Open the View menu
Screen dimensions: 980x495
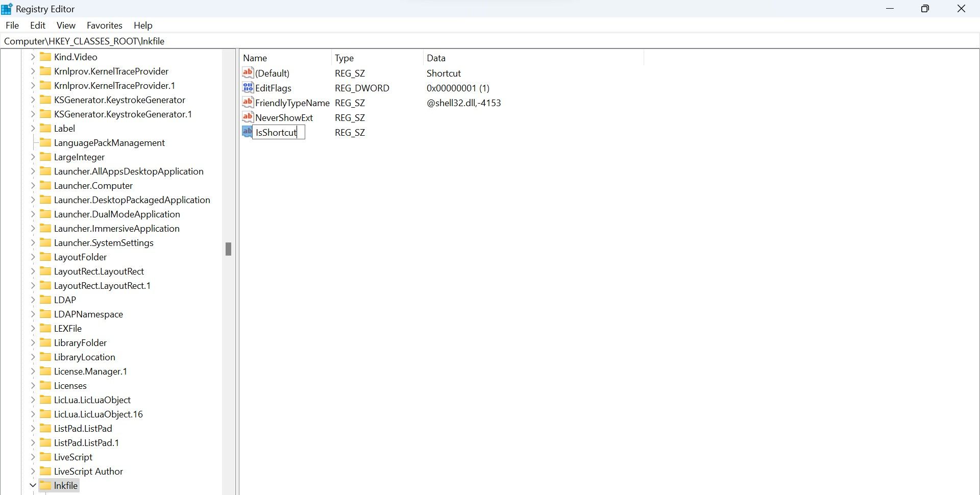pyautogui.click(x=66, y=26)
